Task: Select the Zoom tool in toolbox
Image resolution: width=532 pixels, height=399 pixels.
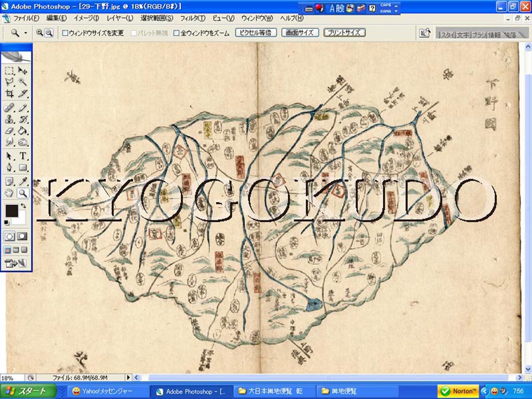Action: [22, 193]
